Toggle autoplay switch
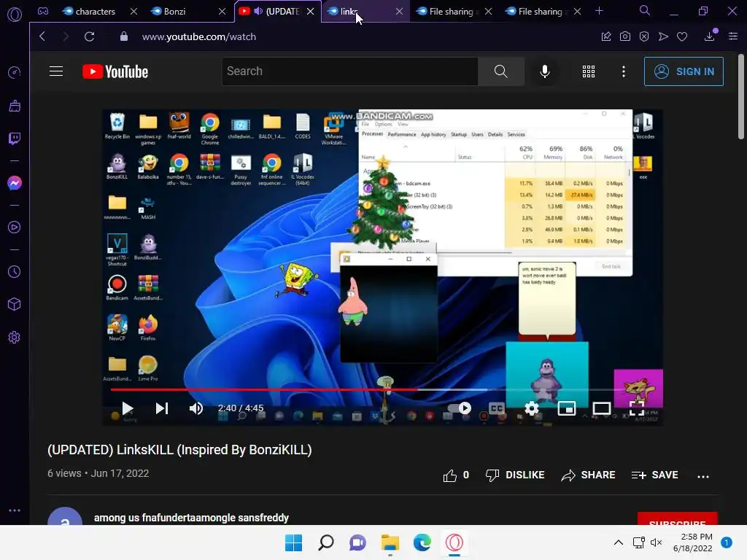 460,408
